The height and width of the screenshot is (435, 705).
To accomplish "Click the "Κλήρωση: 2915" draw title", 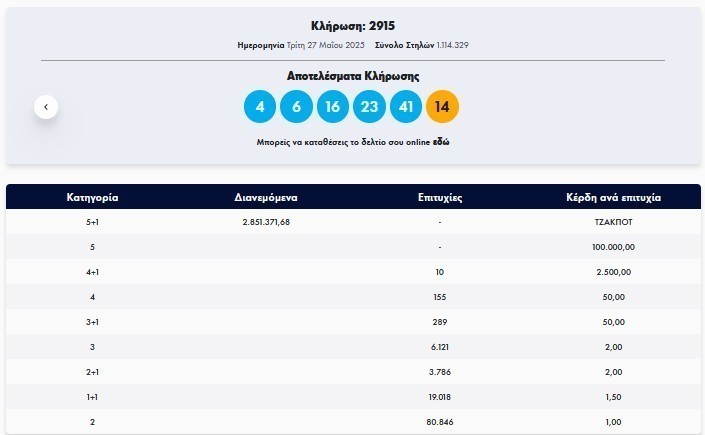I will (353, 25).
